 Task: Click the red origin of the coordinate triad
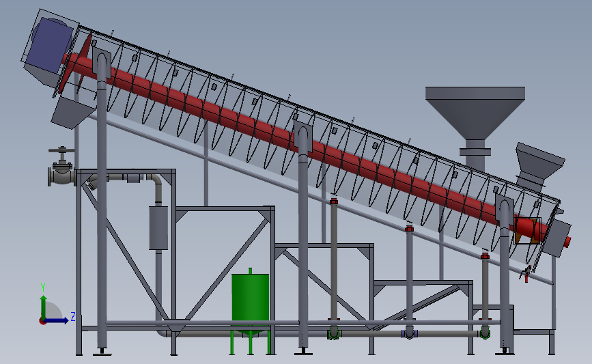[42, 321]
